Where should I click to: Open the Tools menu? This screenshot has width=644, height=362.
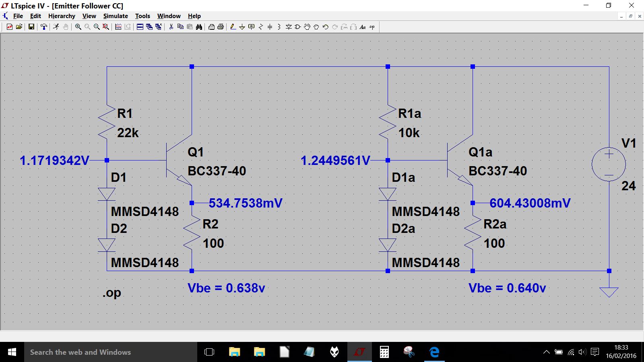tap(142, 16)
